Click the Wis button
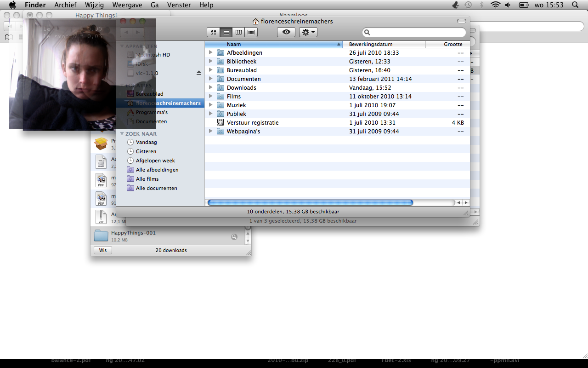The height and width of the screenshot is (368, 588). [x=103, y=250]
